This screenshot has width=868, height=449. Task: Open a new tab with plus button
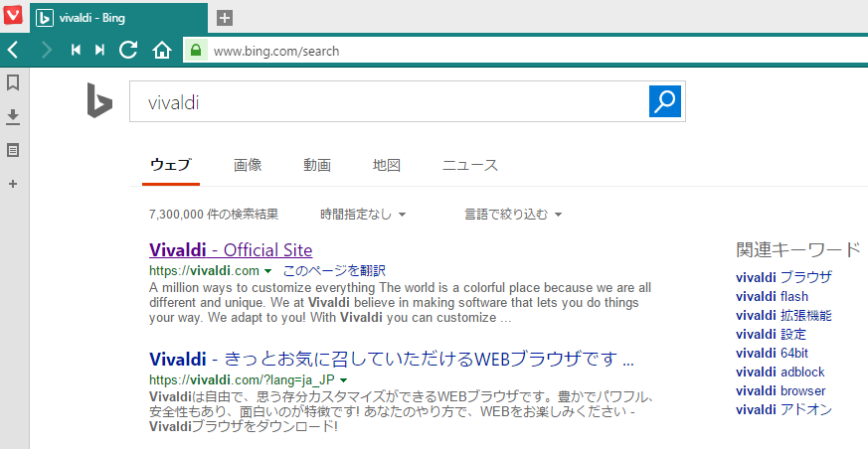[x=224, y=18]
